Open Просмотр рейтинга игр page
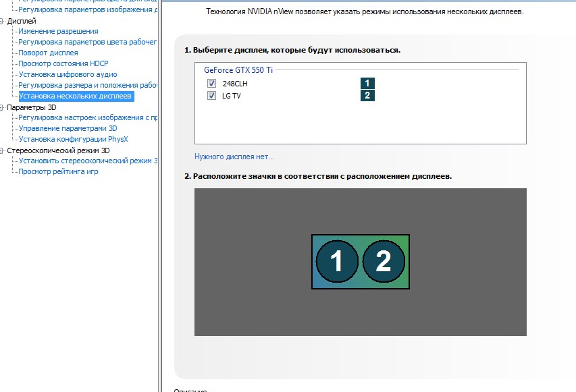 coord(58,171)
